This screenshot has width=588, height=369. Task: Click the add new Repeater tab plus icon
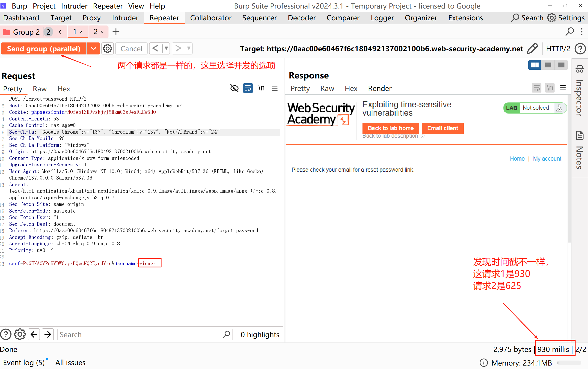click(116, 32)
